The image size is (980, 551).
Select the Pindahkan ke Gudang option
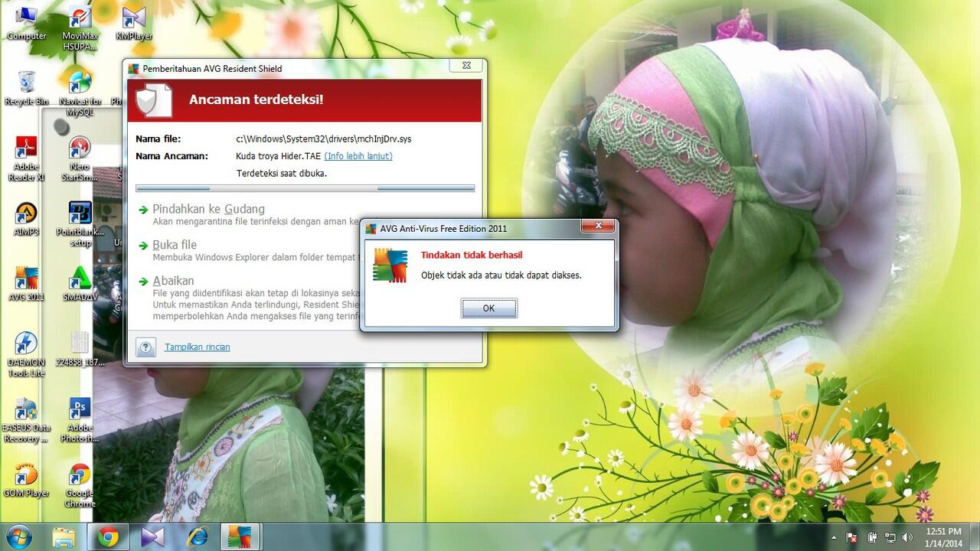tap(208, 209)
